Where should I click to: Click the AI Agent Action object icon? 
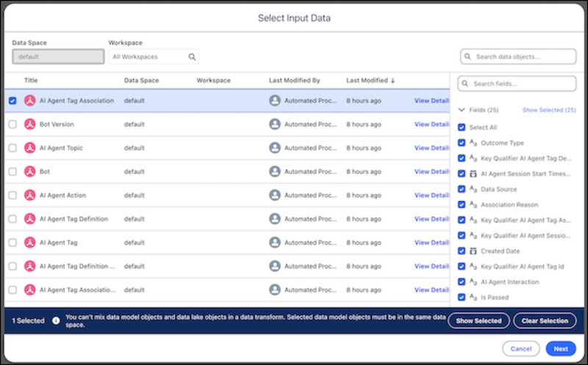[29, 195]
